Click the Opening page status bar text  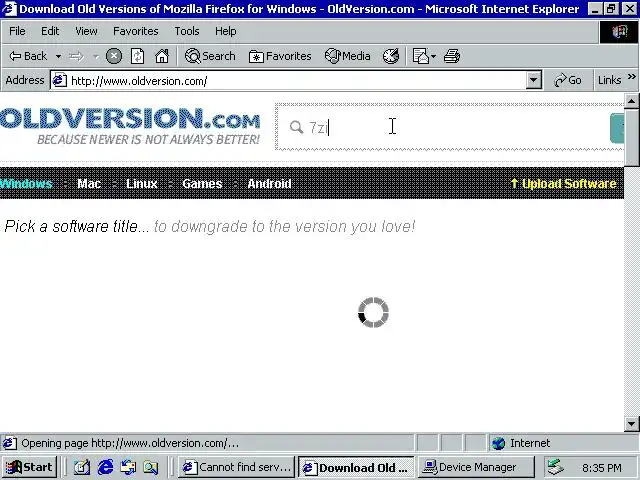[x=130, y=443]
